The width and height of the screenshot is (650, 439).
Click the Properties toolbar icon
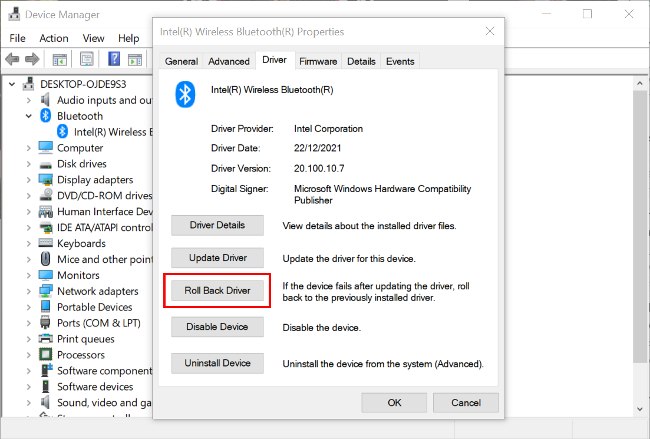click(87, 59)
